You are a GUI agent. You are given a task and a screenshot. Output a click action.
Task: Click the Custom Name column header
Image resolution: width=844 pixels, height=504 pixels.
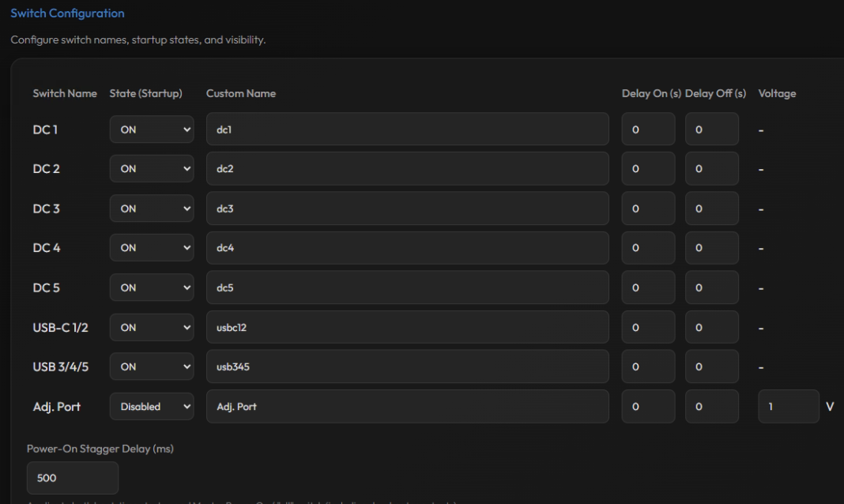[x=240, y=93]
